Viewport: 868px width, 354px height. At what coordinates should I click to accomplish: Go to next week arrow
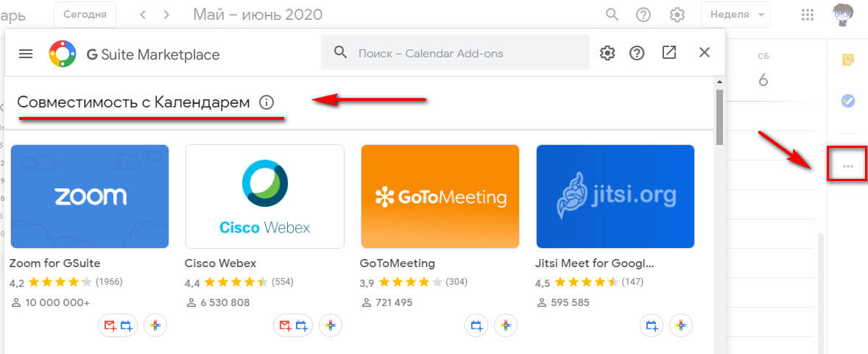pos(166,15)
